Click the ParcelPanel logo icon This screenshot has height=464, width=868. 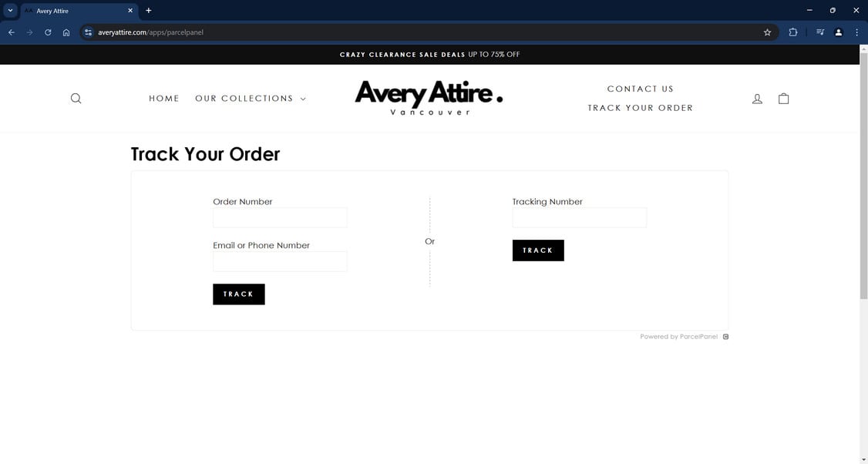pyautogui.click(x=725, y=337)
